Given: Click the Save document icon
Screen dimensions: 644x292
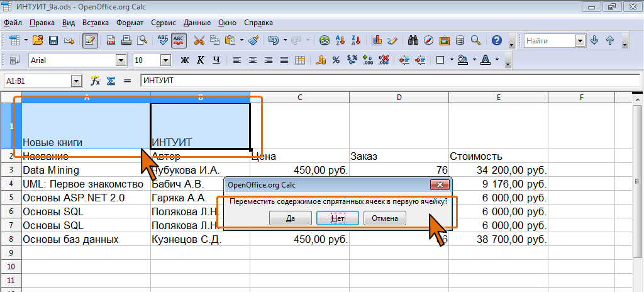Looking at the screenshot, I should click(x=53, y=40).
